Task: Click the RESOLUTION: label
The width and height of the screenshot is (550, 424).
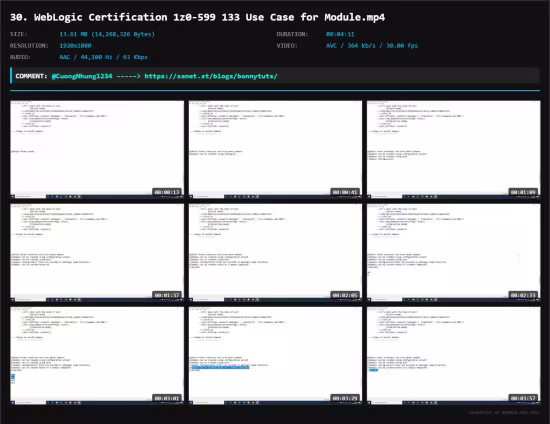Action: 29,46
